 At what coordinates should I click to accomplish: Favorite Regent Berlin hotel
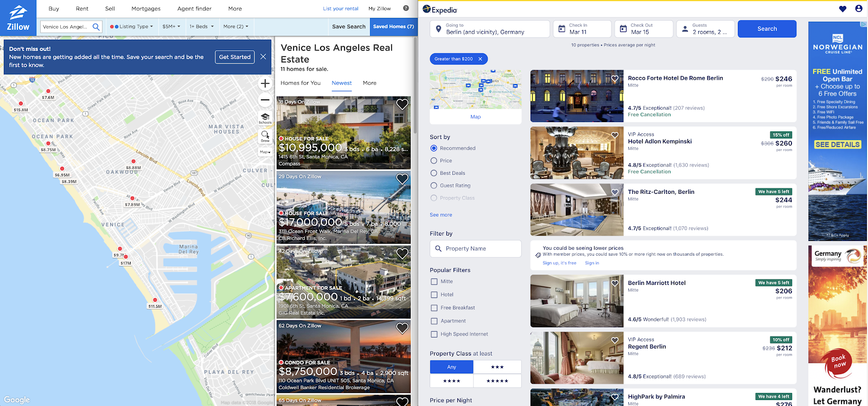point(615,340)
